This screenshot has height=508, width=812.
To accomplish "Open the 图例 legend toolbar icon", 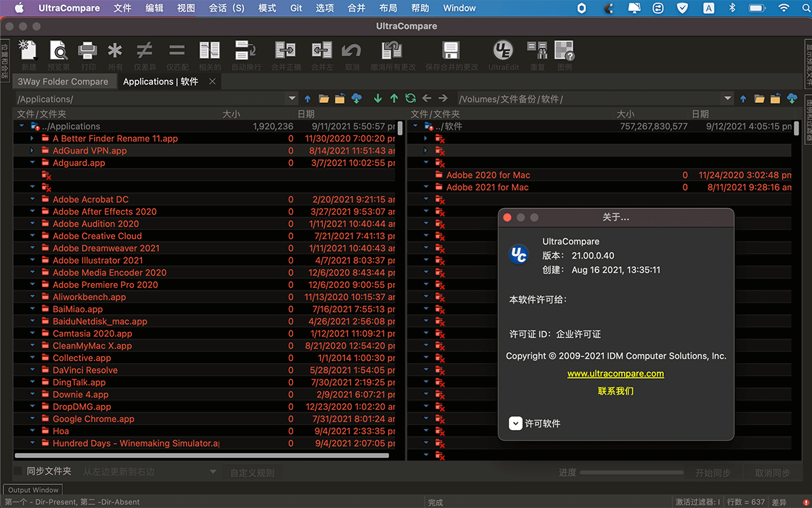I will [564, 51].
